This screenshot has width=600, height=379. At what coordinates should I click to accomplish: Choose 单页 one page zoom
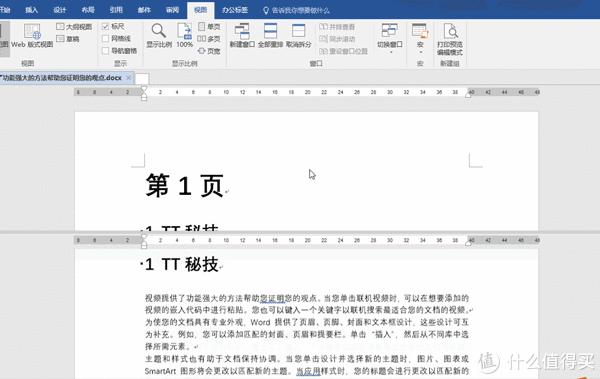[x=209, y=26]
